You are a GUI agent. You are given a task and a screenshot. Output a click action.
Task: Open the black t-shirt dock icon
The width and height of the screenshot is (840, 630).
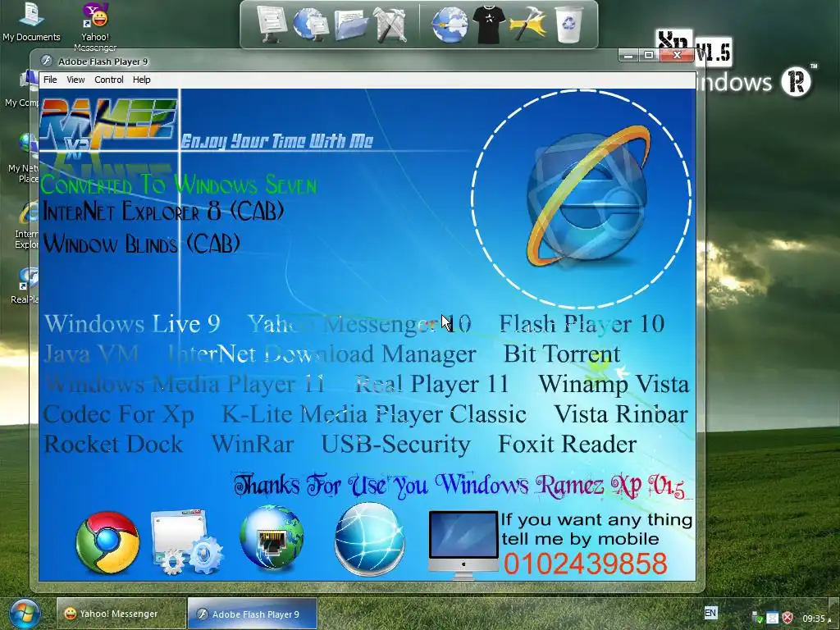pyautogui.click(x=489, y=25)
